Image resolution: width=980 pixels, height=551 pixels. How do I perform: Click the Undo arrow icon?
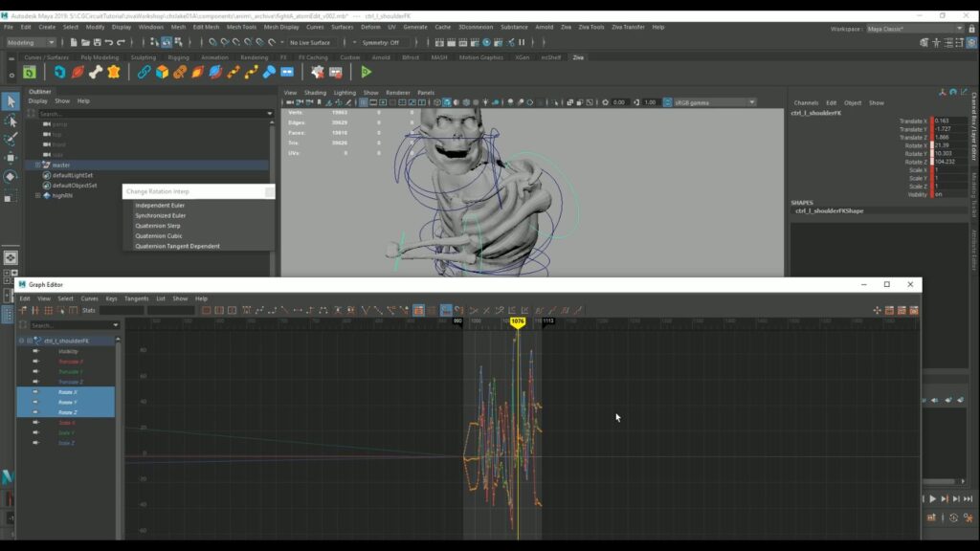point(109,42)
